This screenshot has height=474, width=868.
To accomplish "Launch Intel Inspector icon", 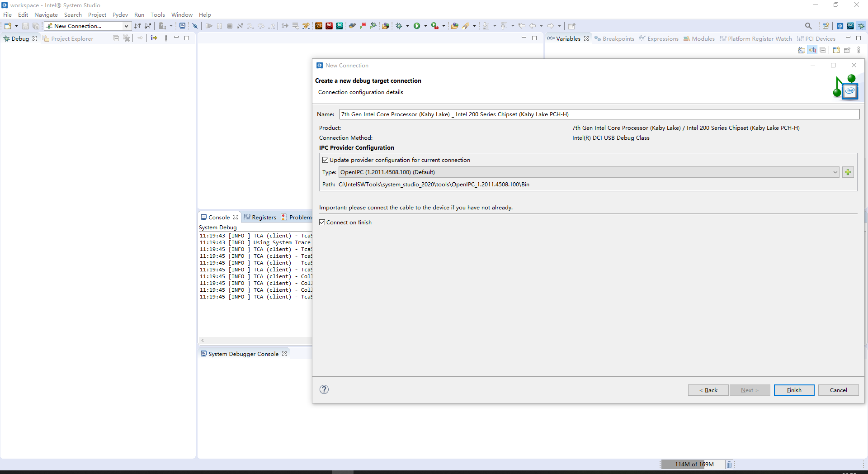I will [340, 26].
